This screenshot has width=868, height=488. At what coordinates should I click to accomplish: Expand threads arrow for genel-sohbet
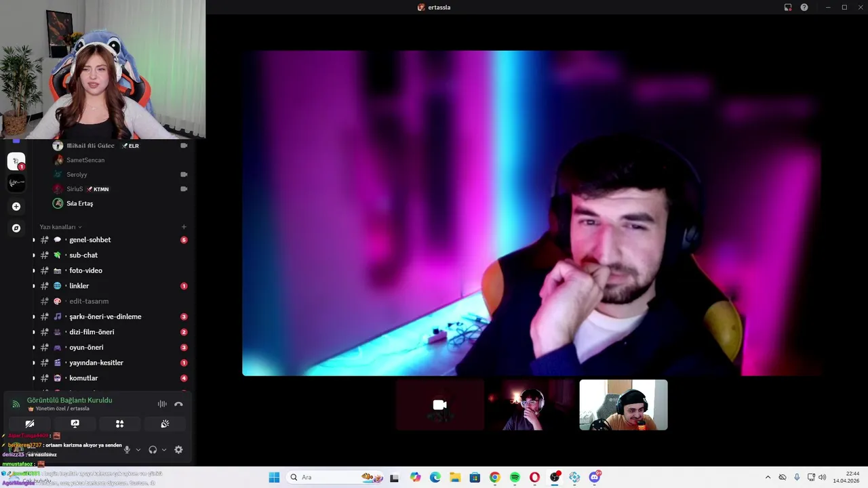tap(34, 240)
